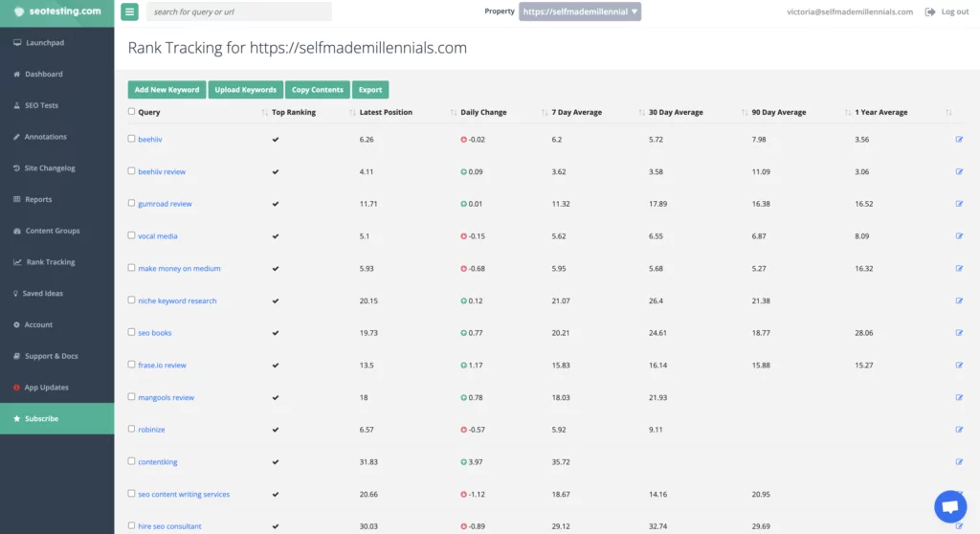980x534 pixels.
Task: Click the Export button
Action: point(370,89)
